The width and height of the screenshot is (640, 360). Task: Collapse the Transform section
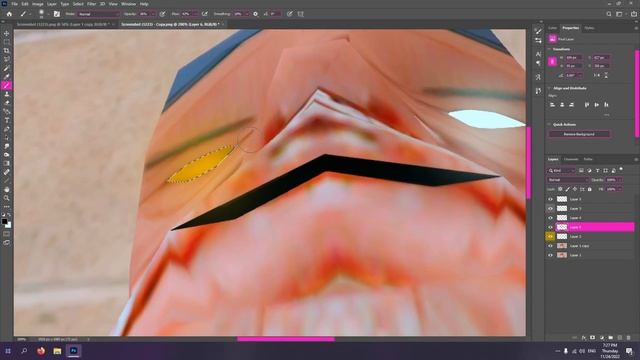[x=549, y=49]
